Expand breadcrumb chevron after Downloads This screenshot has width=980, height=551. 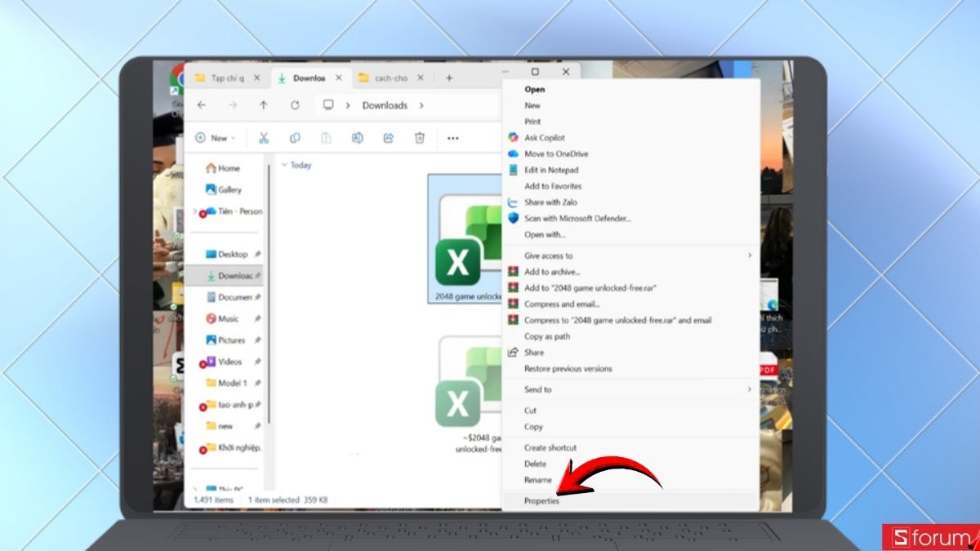[421, 105]
